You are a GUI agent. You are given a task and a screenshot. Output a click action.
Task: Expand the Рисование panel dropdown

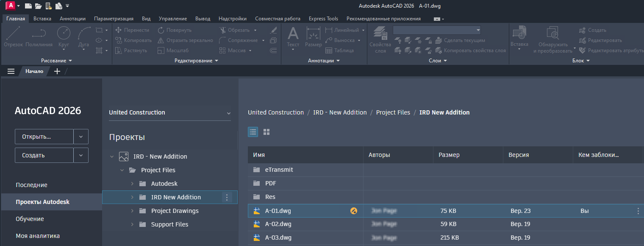57,61
